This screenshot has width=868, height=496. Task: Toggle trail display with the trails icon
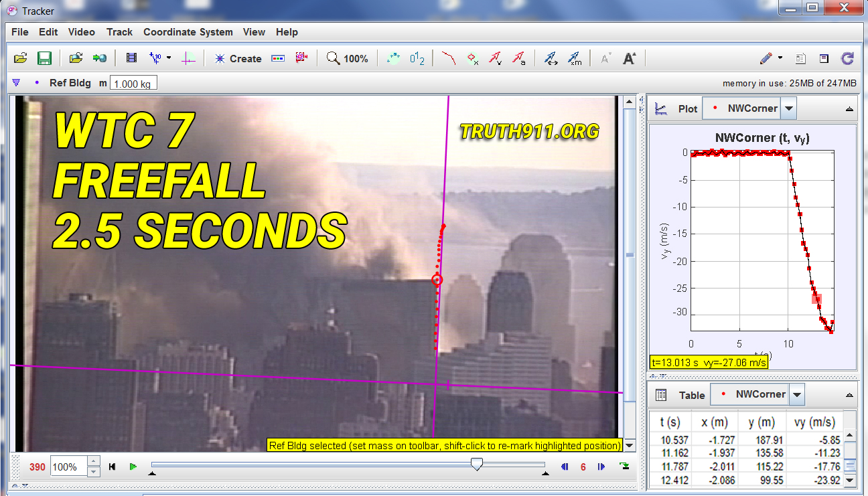[x=449, y=58]
